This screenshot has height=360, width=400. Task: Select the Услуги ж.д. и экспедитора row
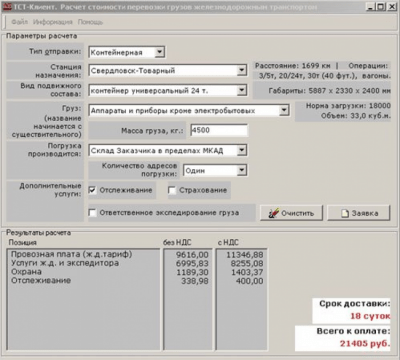83,263
